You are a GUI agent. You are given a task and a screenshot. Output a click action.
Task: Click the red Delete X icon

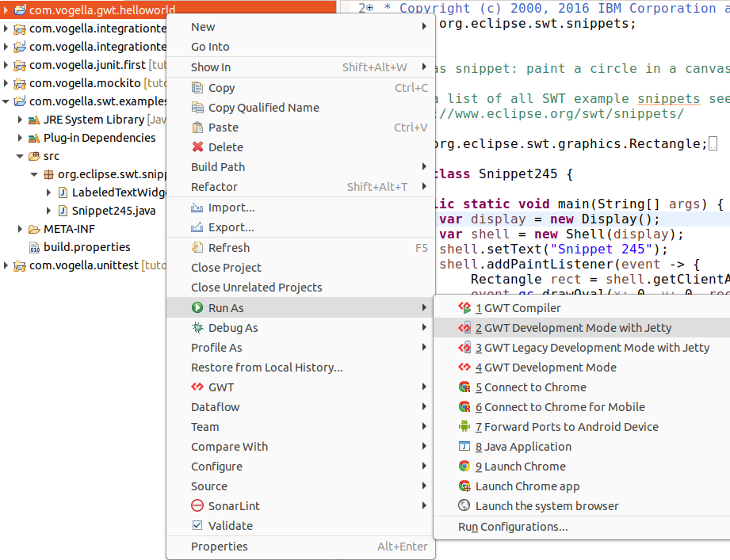pos(197,147)
